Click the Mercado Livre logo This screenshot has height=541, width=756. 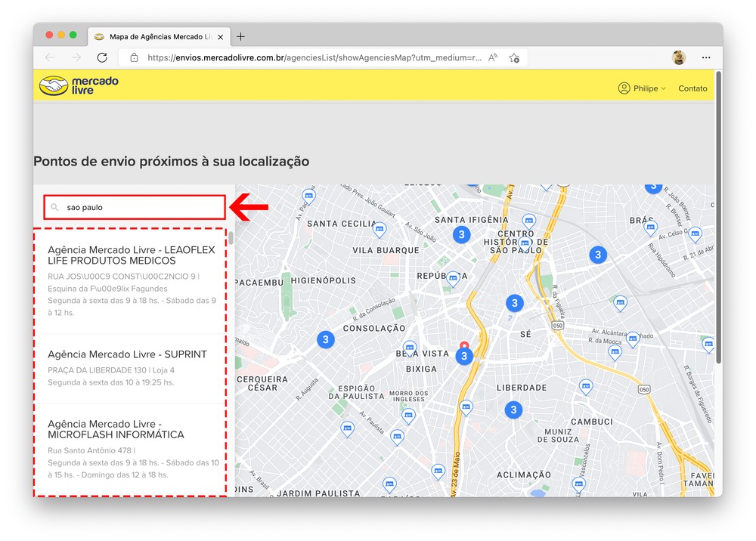pyautogui.click(x=79, y=85)
